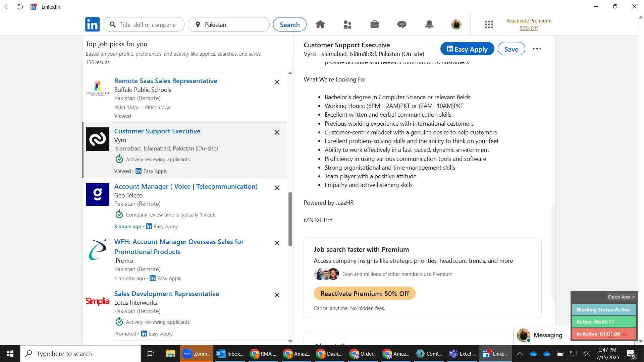Open Notifications bell icon
The width and height of the screenshot is (644, 362).
click(x=429, y=24)
